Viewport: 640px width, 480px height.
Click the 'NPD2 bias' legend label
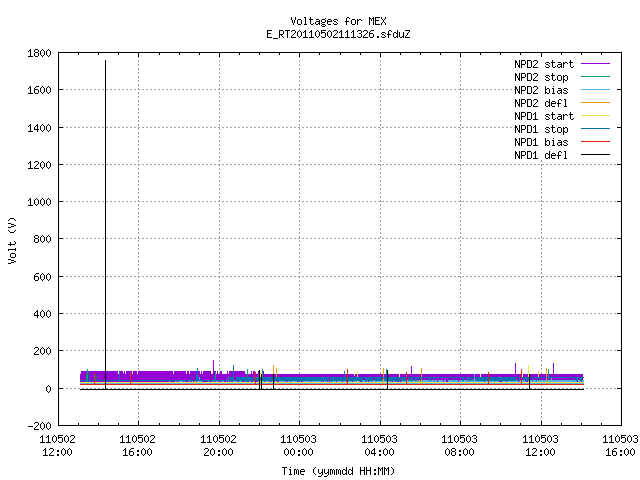[x=541, y=90]
